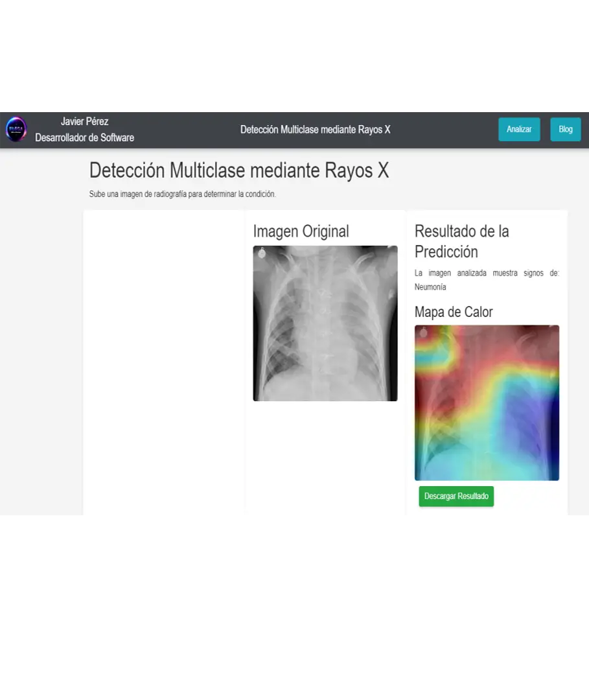Open the Blog button in navbar

tap(566, 130)
